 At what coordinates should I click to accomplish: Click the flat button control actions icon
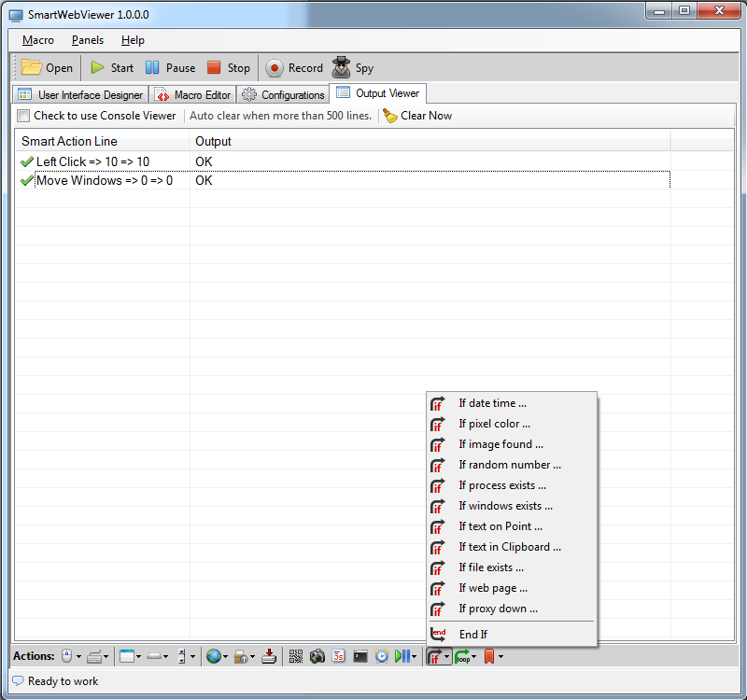click(x=154, y=657)
